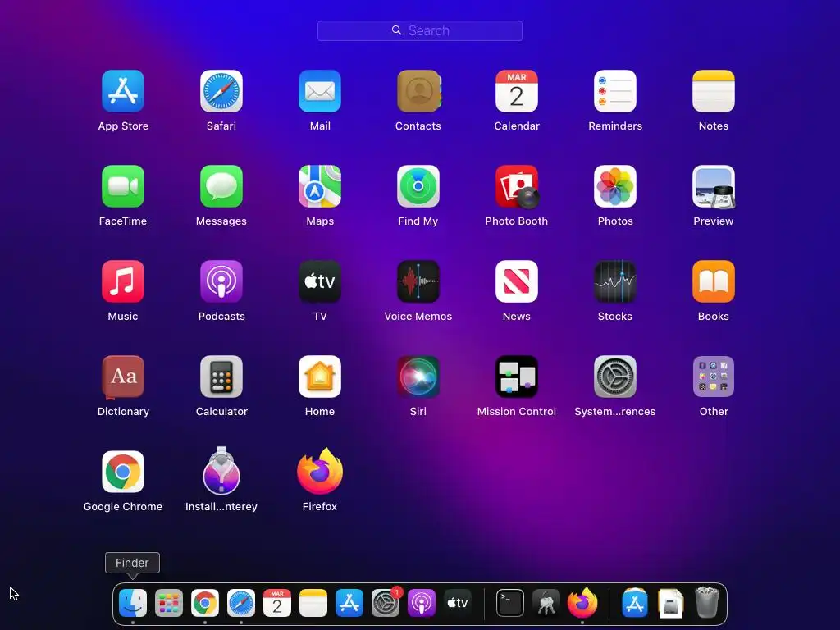Launch the Music app

click(x=123, y=281)
